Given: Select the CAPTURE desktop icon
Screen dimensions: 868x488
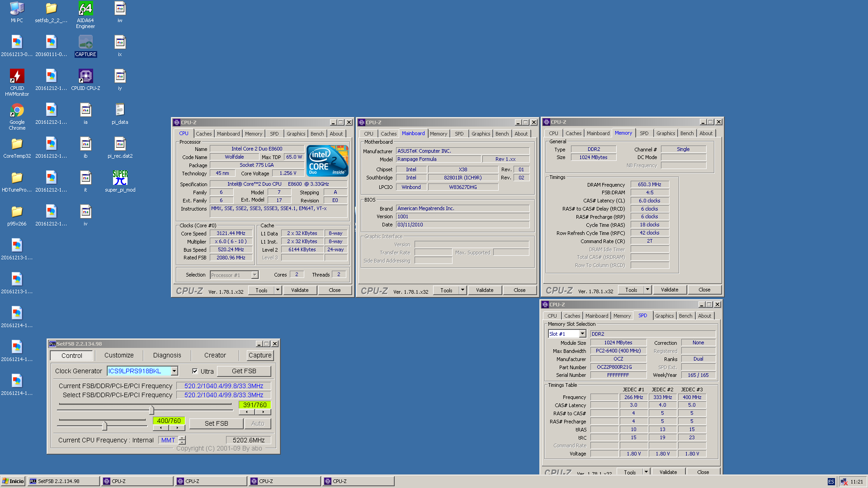Looking at the screenshot, I should tap(85, 46).
